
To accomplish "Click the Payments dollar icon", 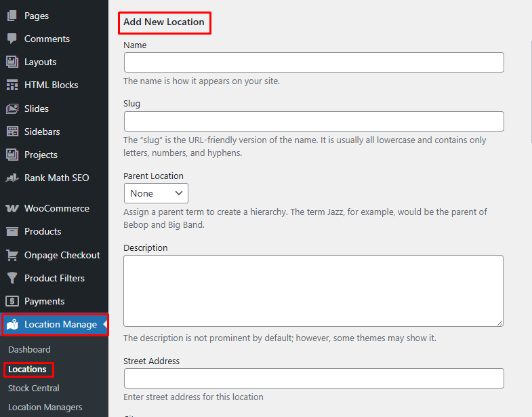I will click(12, 301).
